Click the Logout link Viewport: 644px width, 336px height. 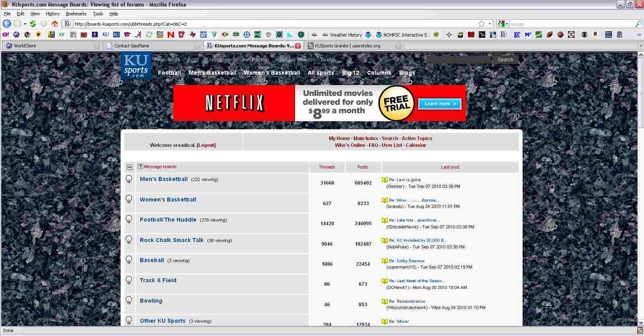pos(206,145)
